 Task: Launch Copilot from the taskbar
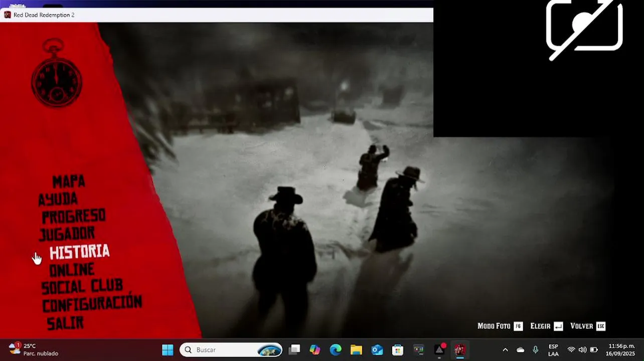pos(315,349)
